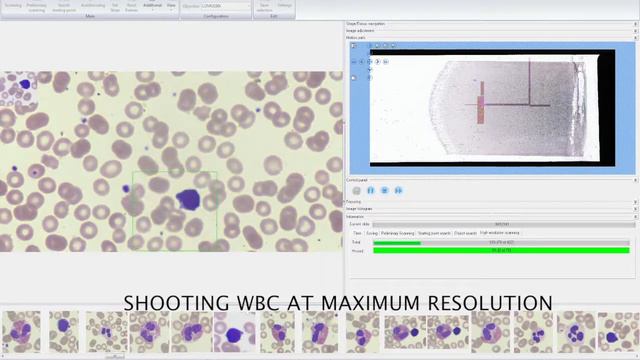Switch to the Starting point search tab

(434, 233)
